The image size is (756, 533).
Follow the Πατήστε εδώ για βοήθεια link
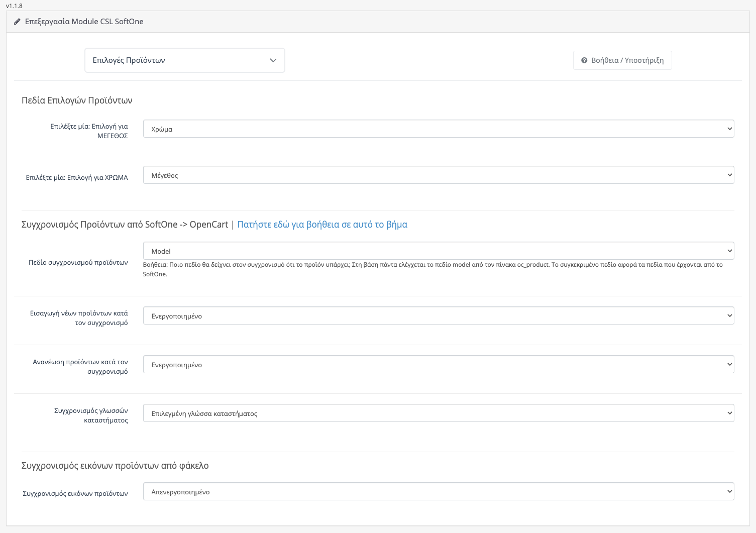[322, 225]
